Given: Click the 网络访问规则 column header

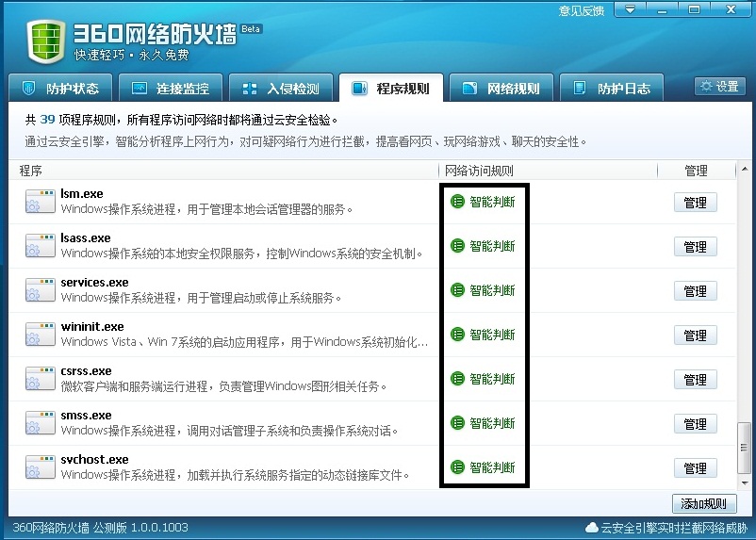Looking at the screenshot, I should point(549,171).
